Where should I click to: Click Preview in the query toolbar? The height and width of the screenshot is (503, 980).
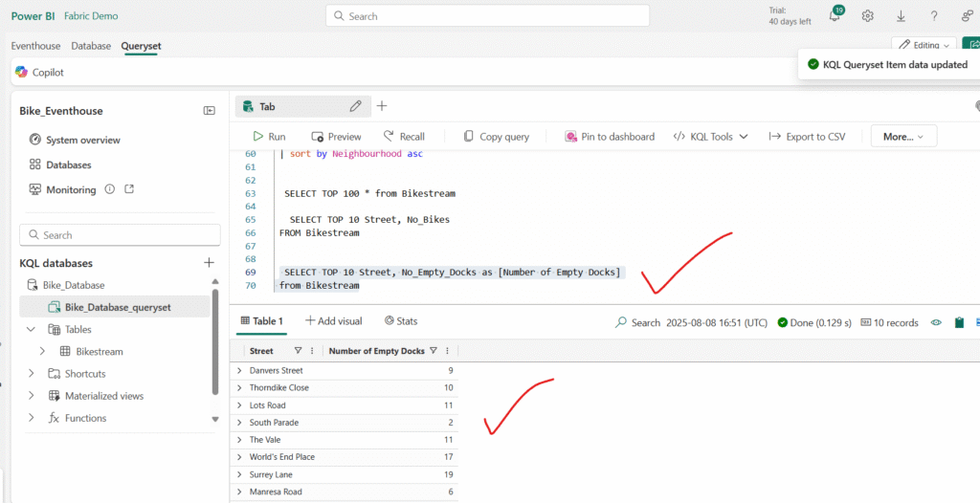pos(336,136)
